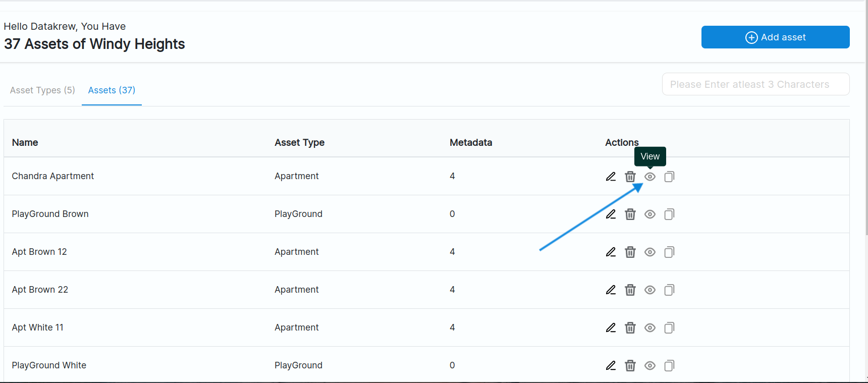Duplicate the Chandra Apartment asset
868x383 pixels.
point(669,176)
